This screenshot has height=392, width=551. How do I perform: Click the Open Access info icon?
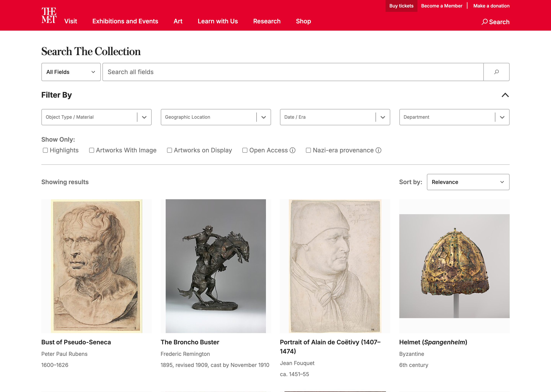pyautogui.click(x=293, y=150)
